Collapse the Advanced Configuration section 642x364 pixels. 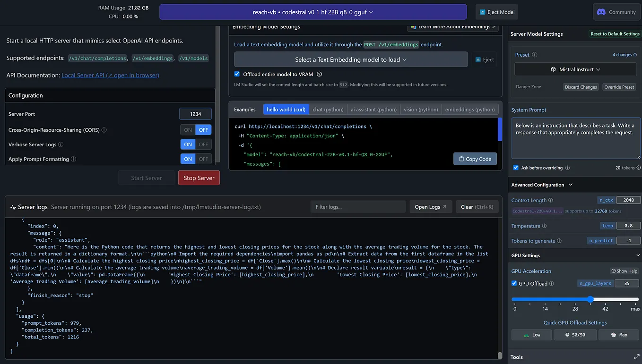pyautogui.click(x=570, y=185)
